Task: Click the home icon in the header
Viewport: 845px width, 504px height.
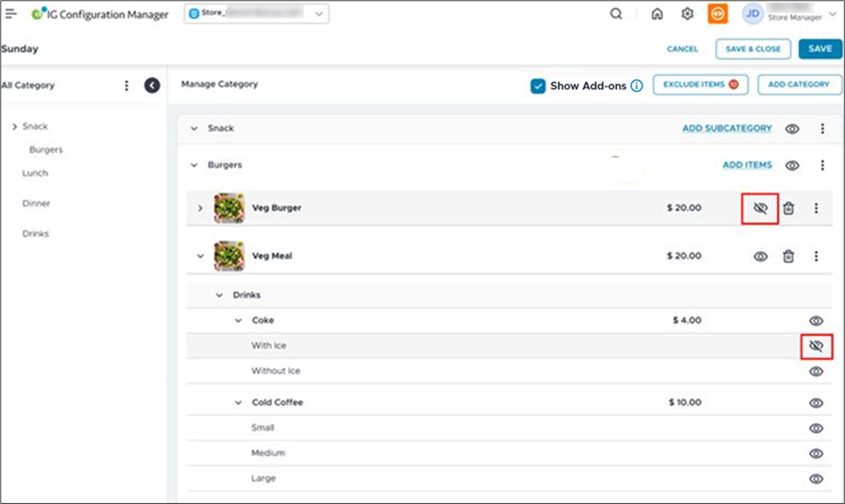Action: click(x=657, y=14)
